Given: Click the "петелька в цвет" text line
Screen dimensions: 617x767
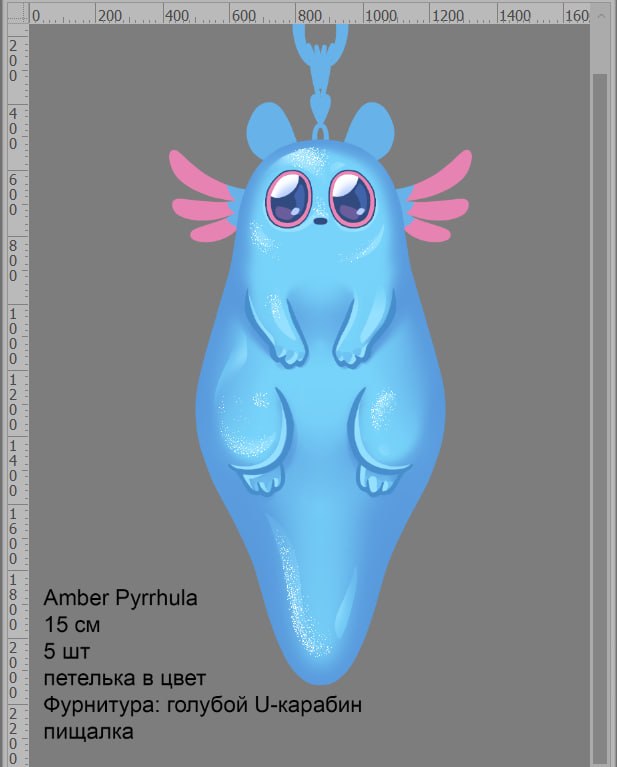Looking at the screenshot, I should 125,678.
